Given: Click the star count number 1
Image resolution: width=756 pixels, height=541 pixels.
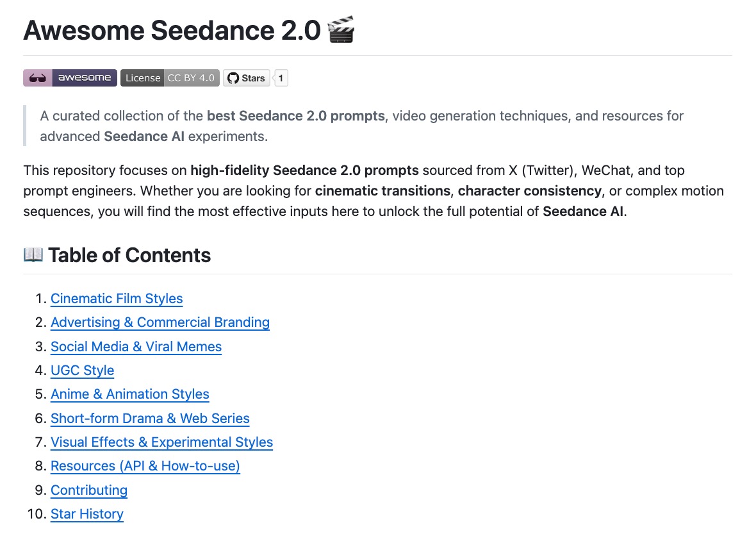Looking at the screenshot, I should point(281,78).
